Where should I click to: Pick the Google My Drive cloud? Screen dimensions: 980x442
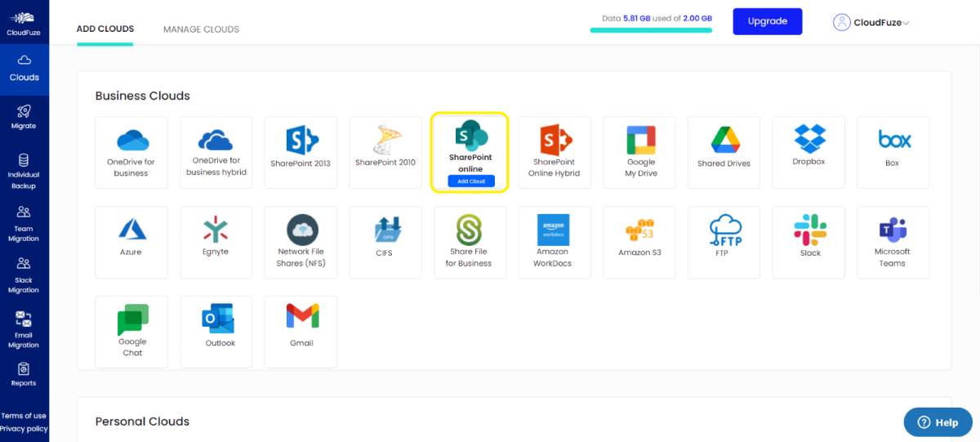639,152
